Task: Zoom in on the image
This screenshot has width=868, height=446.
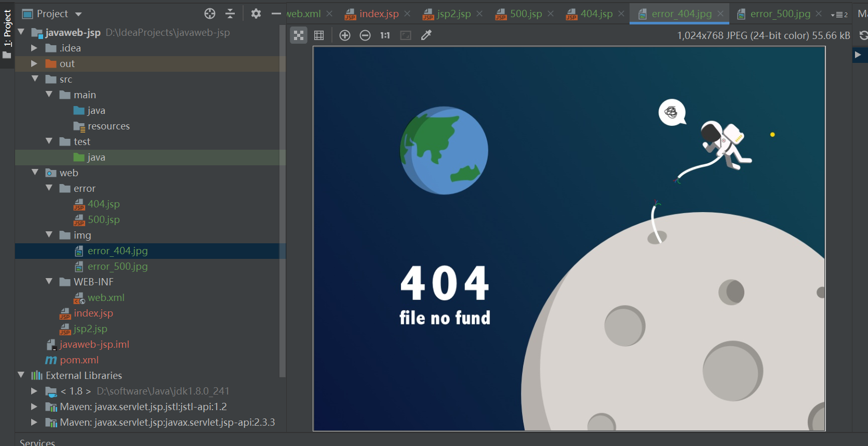Action: (345, 35)
